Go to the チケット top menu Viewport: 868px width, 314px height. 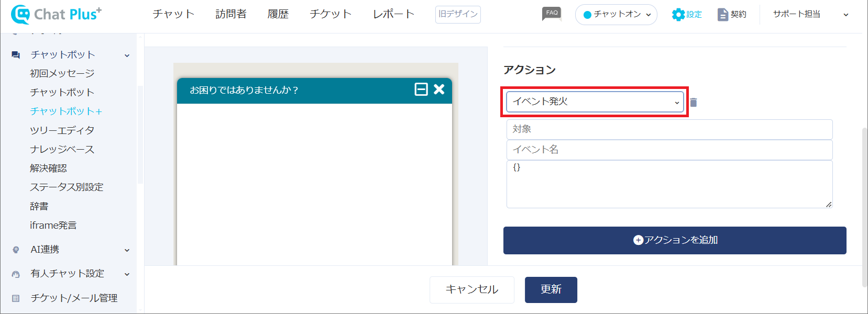[x=331, y=14]
